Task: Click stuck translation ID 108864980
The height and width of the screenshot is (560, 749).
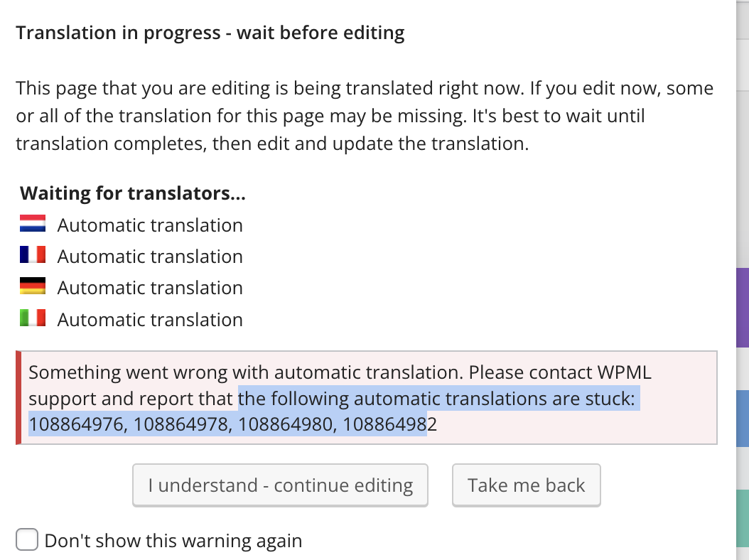Action: click(285, 424)
